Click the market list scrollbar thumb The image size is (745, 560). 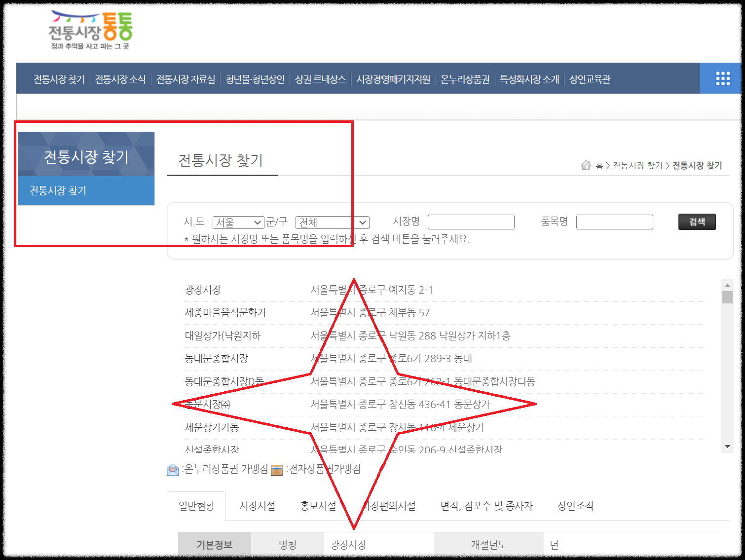[x=727, y=297]
